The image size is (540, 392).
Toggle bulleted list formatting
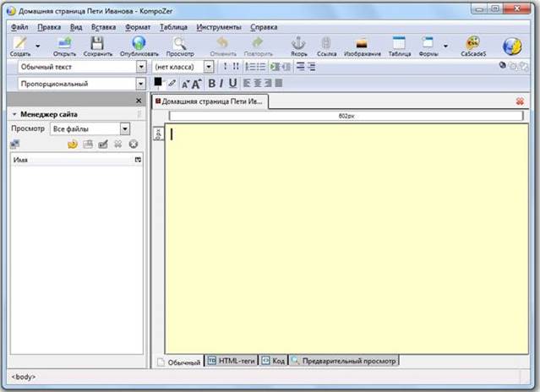click(x=260, y=67)
